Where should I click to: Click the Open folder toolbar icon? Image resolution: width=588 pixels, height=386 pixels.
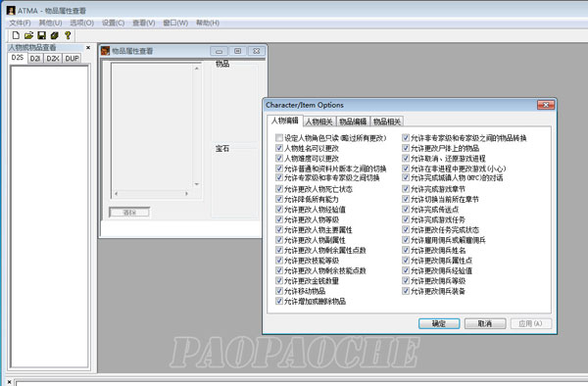click(x=28, y=35)
